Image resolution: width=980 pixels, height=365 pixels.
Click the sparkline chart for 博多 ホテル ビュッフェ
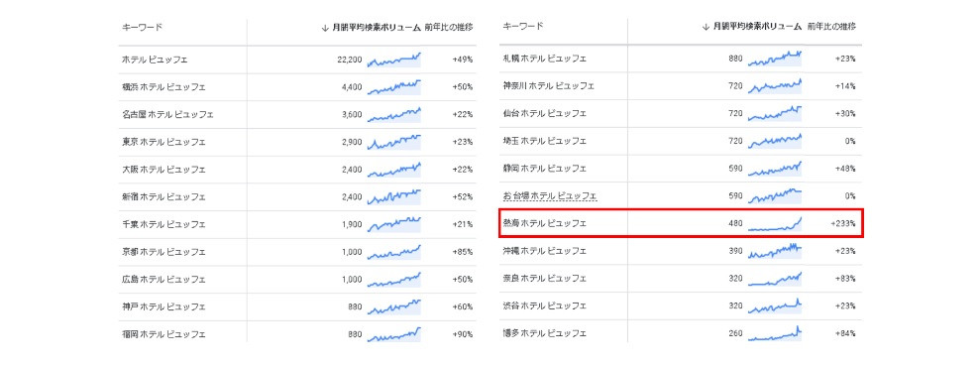775,333
